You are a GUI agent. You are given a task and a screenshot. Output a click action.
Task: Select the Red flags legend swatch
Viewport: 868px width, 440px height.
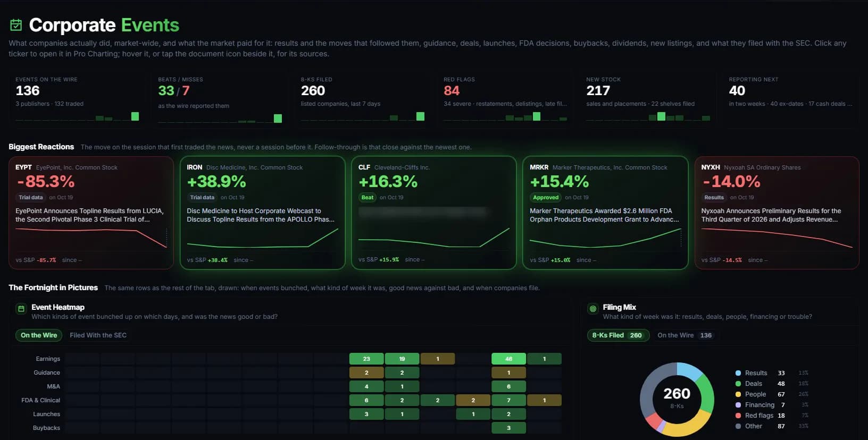738,416
